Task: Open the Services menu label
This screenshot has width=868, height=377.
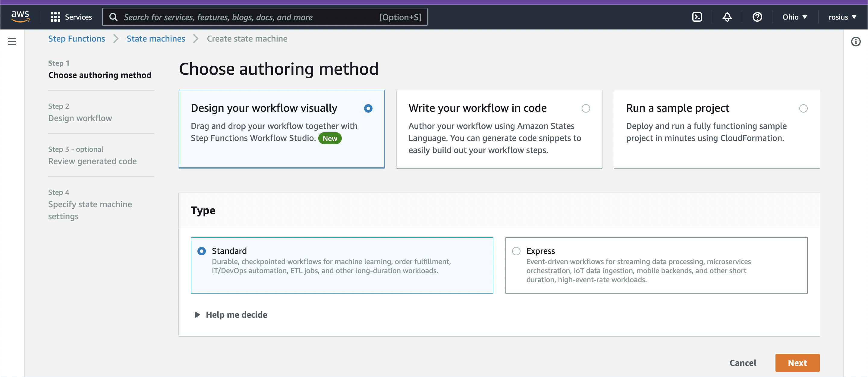Action: coord(78,17)
